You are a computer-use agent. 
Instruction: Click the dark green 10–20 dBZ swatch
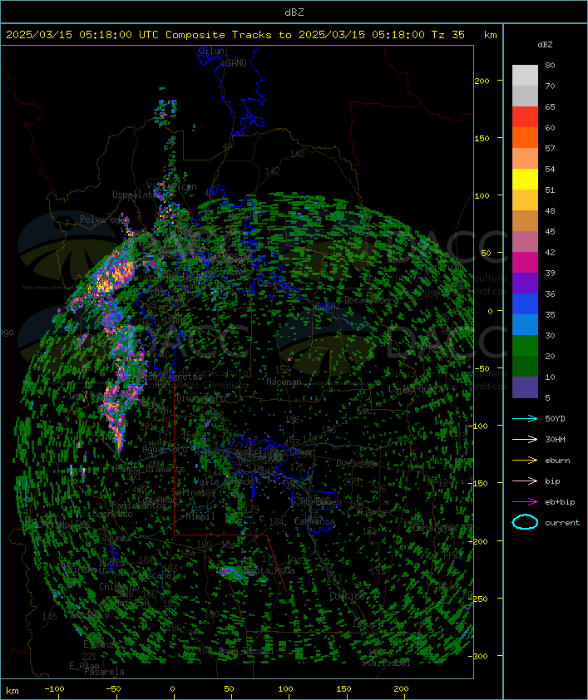(525, 367)
